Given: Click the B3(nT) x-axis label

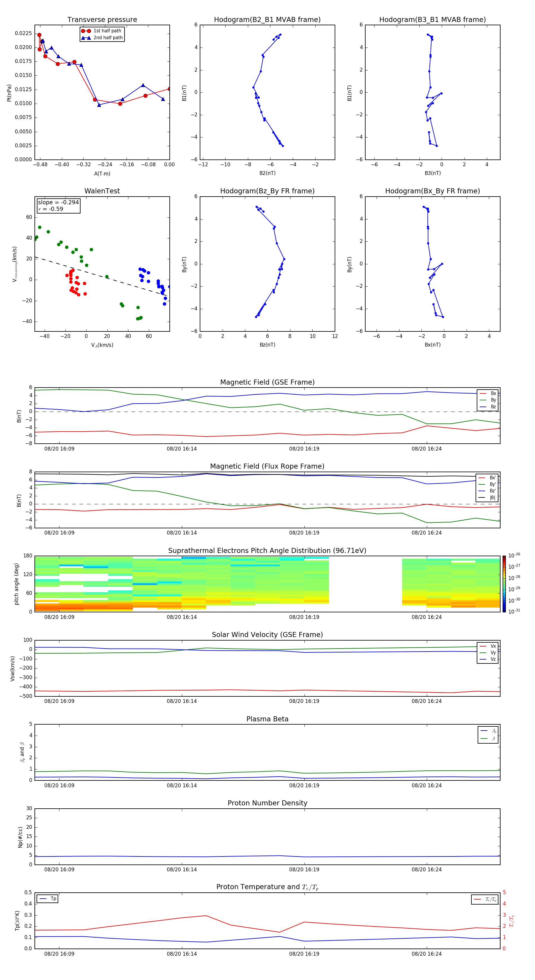Looking at the screenshot, I should pos(432,173).
